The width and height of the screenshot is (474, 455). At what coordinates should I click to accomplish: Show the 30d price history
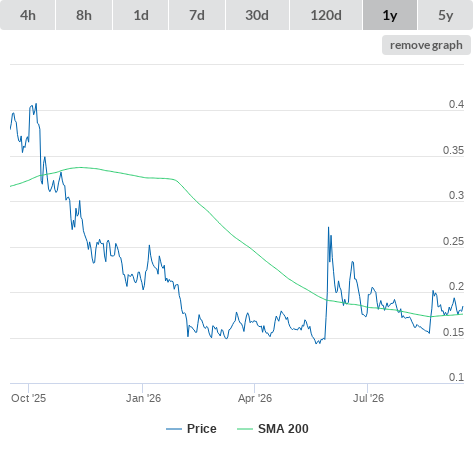click(257, 15)
